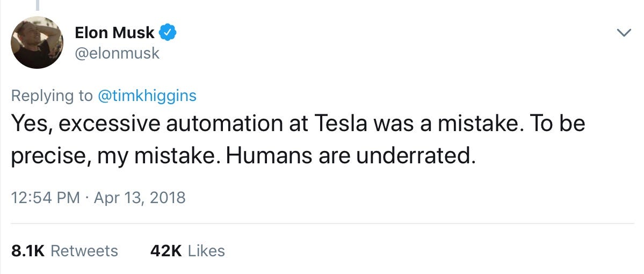Click "Humans are underrated" sentence
The image size is (644, 274).
point(350,156)
